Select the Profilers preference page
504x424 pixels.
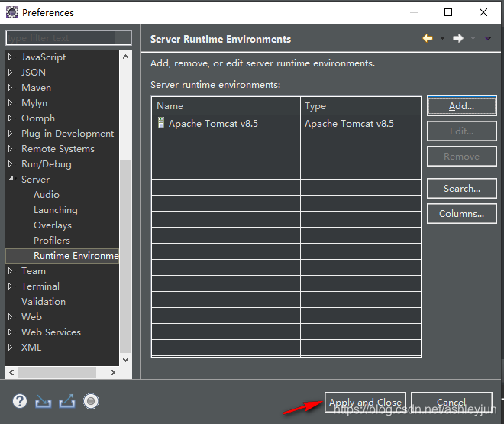coord(52,241)
